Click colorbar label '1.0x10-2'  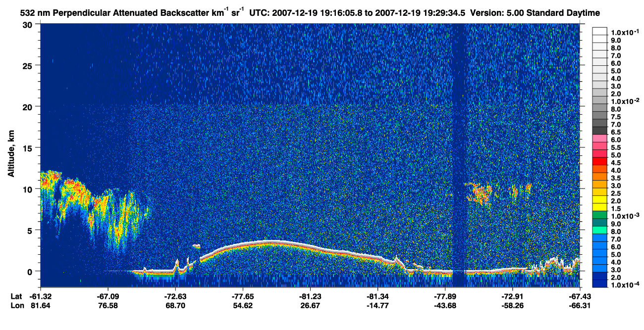625,101
